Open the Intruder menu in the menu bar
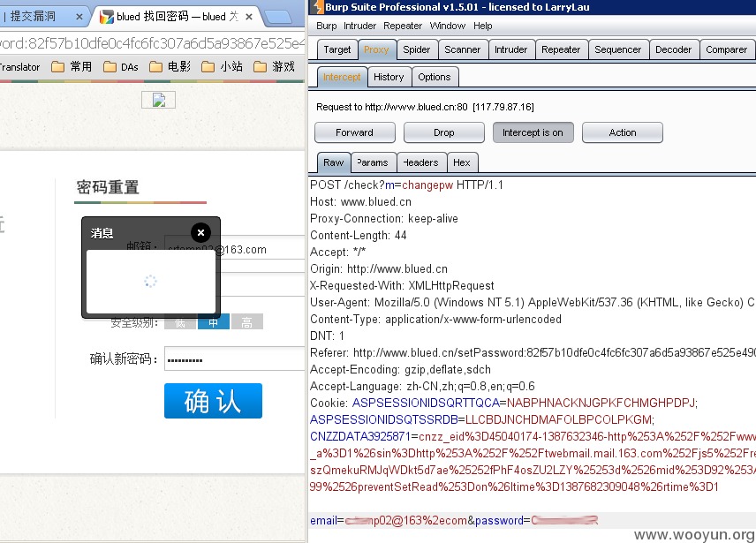Screen dimensions: 756x543 point(359,26)
